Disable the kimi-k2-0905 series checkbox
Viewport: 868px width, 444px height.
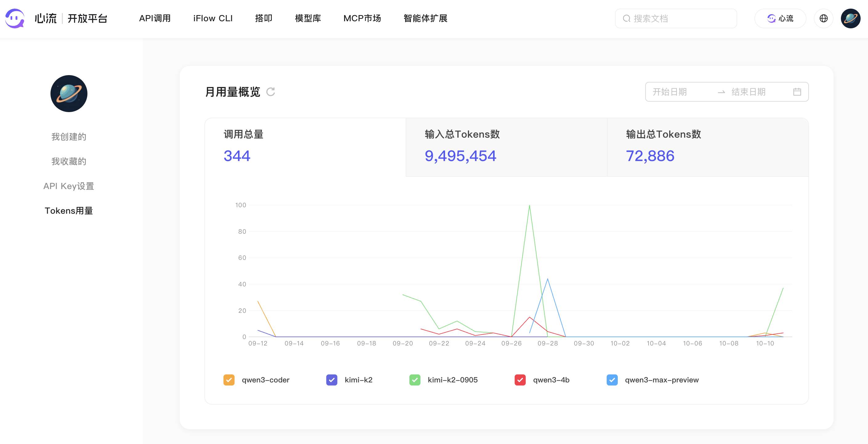click(415, 380)
